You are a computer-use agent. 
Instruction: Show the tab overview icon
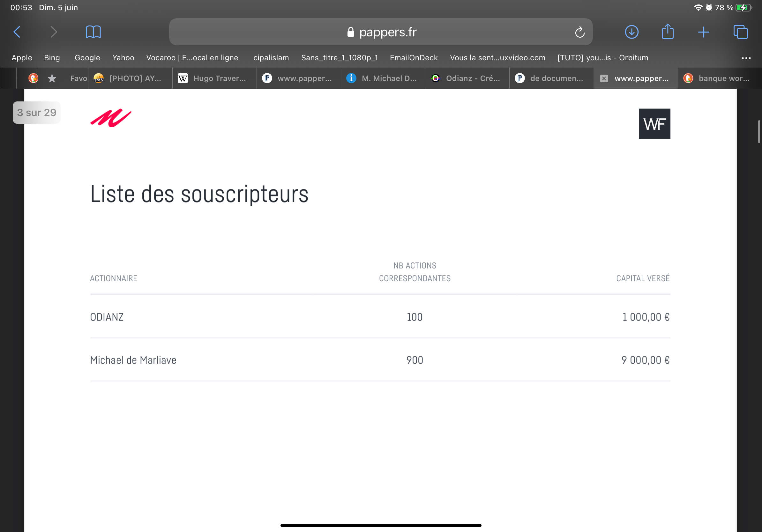[740, 32]
